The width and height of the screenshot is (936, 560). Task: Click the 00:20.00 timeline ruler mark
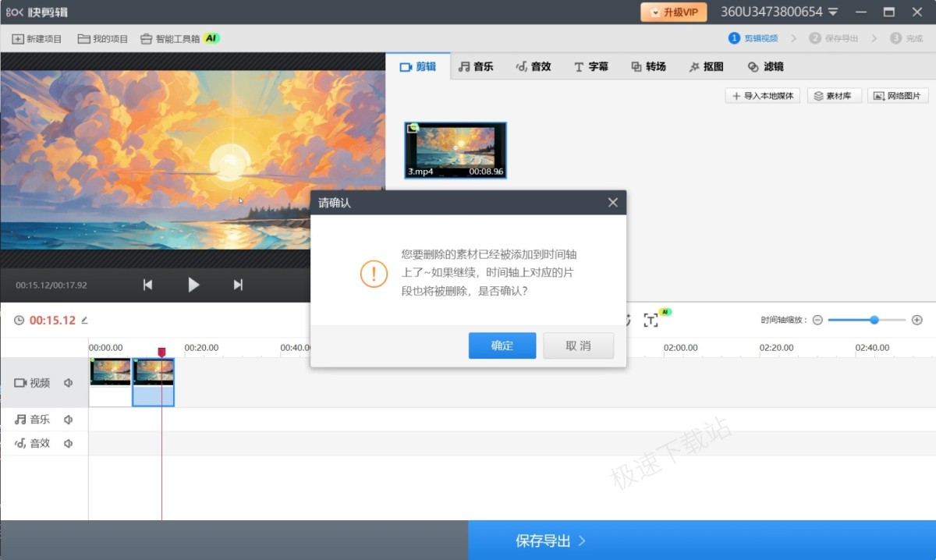coord(201,348)
